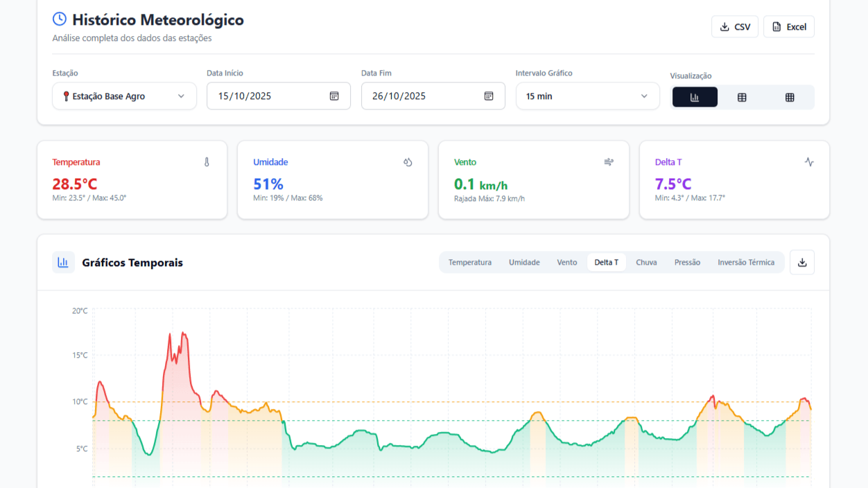Switch to chart visualization mode
This screenshot has height=488, width=868.
tap(695, 97)
